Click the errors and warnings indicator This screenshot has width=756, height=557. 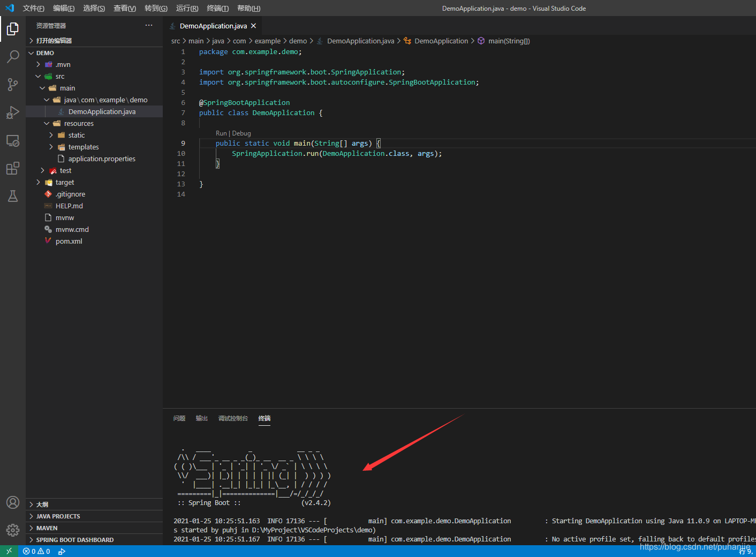point(36,551)
